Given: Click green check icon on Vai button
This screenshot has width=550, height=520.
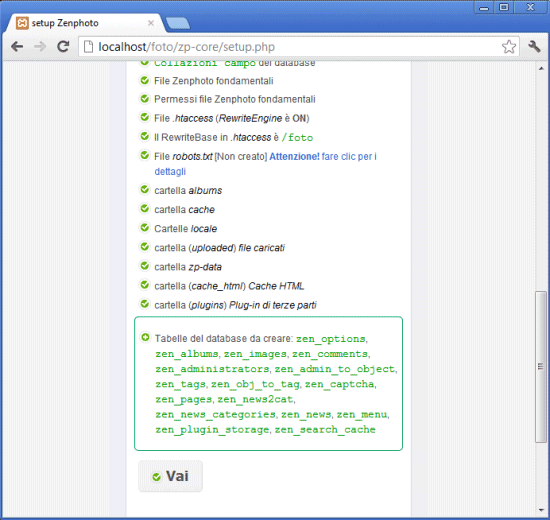Looking at the screenshot, I should tap(156, 477).
